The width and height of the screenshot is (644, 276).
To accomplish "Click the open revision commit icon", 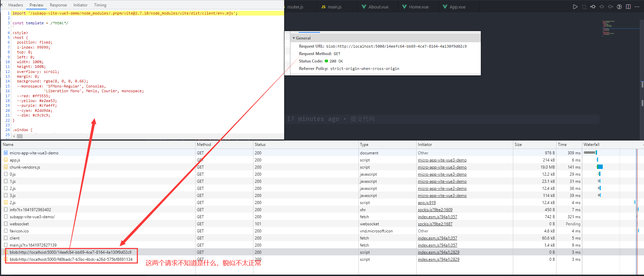I will pyautogui.click(x=602, y=7).
